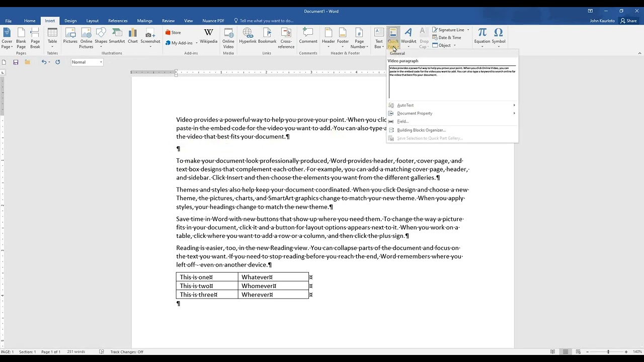Click the Share button
Screen dimensions: 644x362
pyautogui.click(x=629, y=21)
